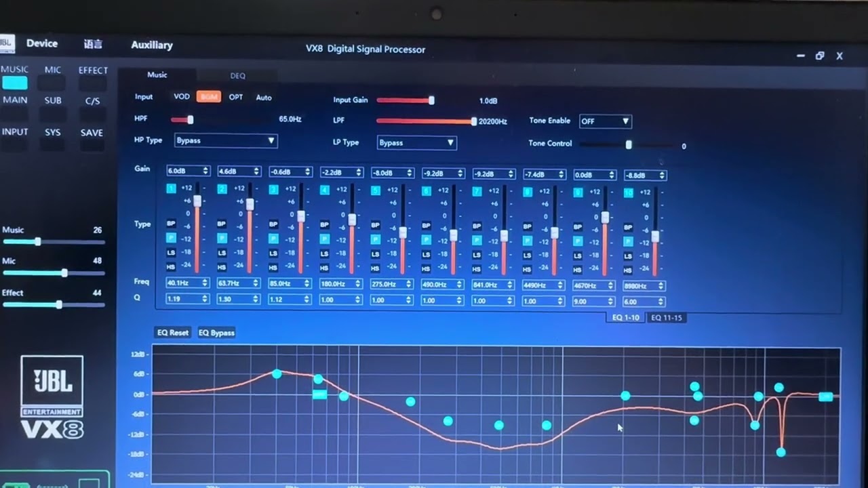The image size is (868, 488).
Task: Switch to the DEQ tab
Action: (x=237, y=75)
